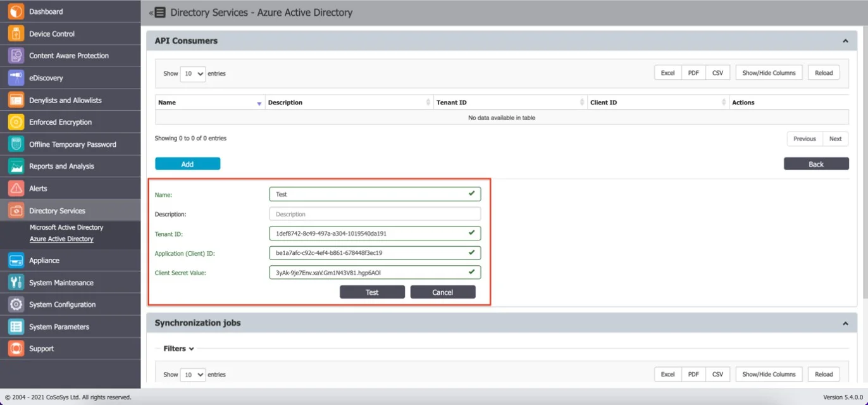This screenshot has height=405, width=868.
Task: Select Azure Active Directory submenu
Action: coord(61,239)
